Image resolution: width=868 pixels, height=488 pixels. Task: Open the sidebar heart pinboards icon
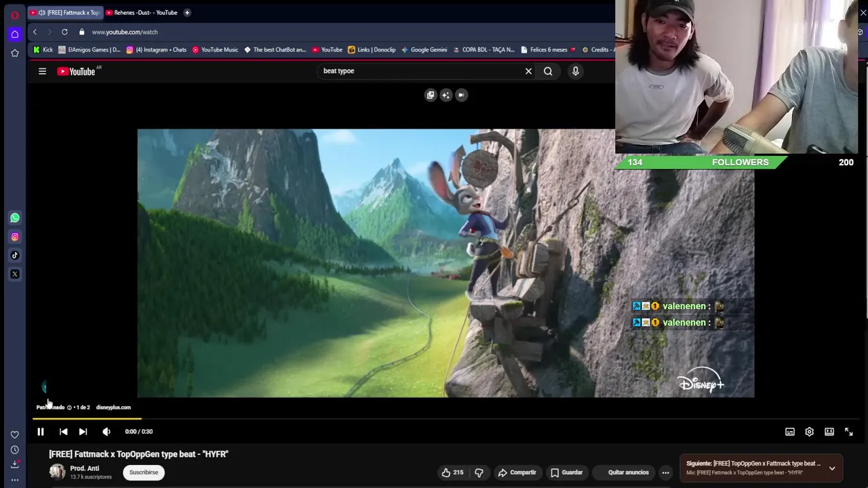[15, 434]
